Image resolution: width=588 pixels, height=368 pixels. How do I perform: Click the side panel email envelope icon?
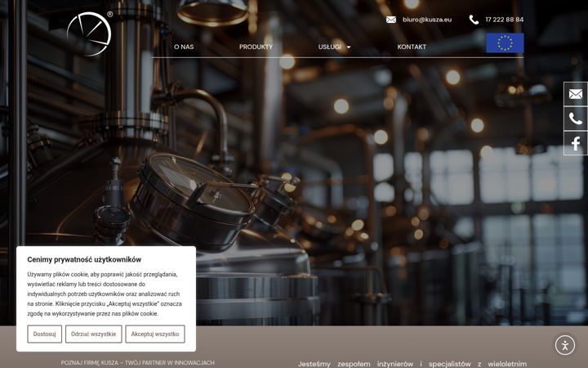click(575, 94)
